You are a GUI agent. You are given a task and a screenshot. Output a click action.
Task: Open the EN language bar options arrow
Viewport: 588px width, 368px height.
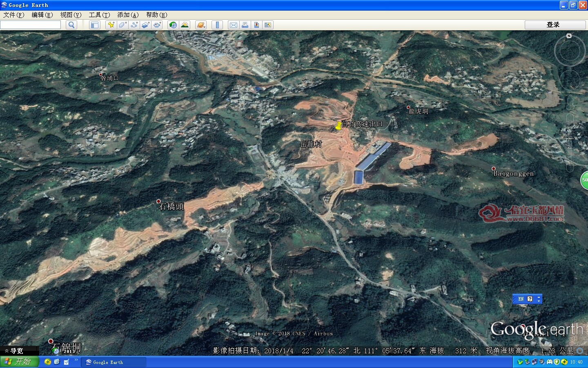(539, 299)
